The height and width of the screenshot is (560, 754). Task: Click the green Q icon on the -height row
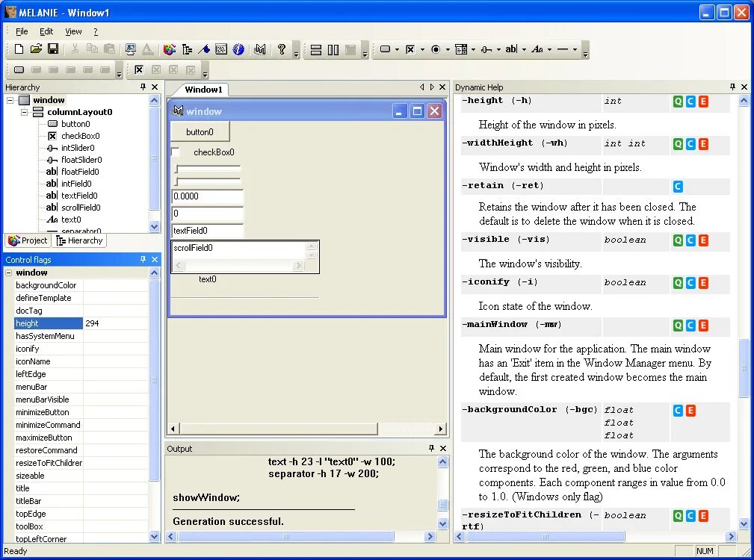point(678,102)
